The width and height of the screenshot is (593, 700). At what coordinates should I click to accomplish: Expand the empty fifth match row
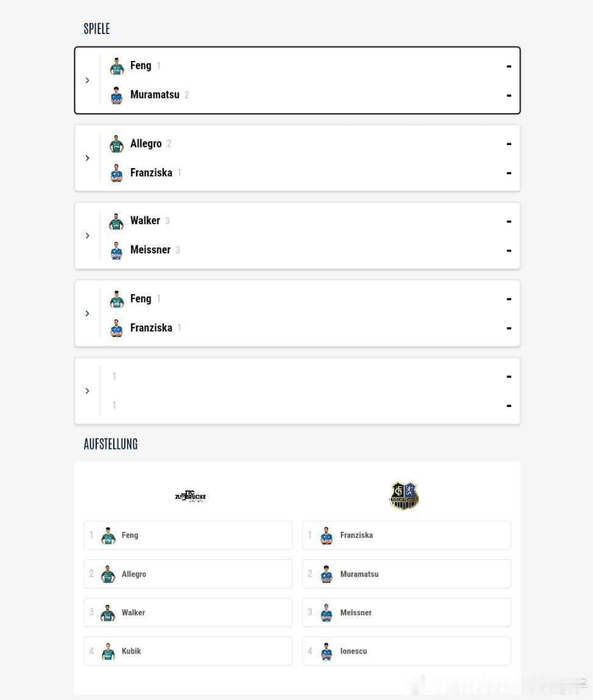point(88,391)
